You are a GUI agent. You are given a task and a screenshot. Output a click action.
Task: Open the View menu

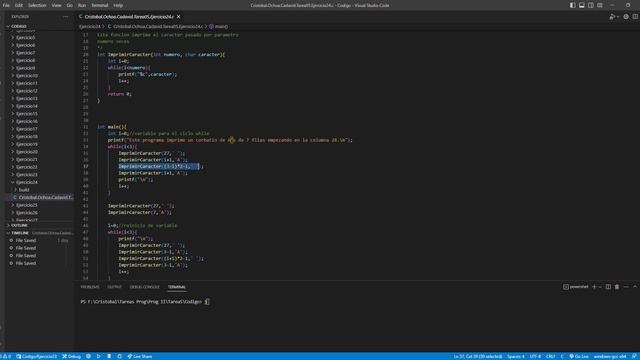[56, 5]
